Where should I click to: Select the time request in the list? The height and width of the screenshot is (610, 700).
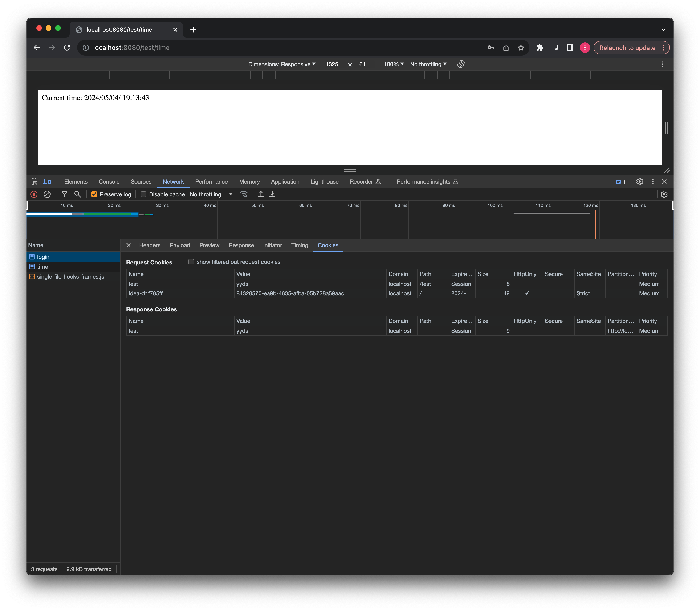43,267
